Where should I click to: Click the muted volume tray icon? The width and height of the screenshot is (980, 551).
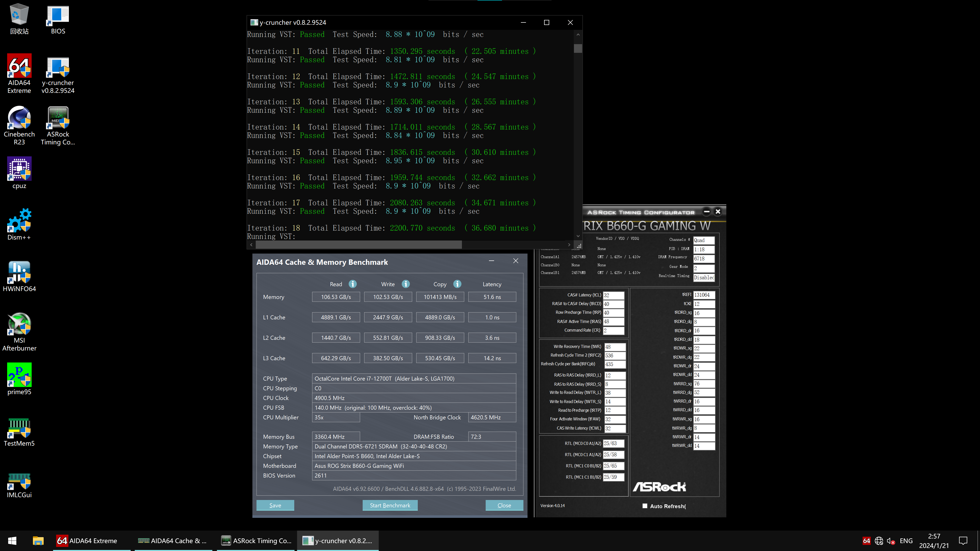point(890,541)
